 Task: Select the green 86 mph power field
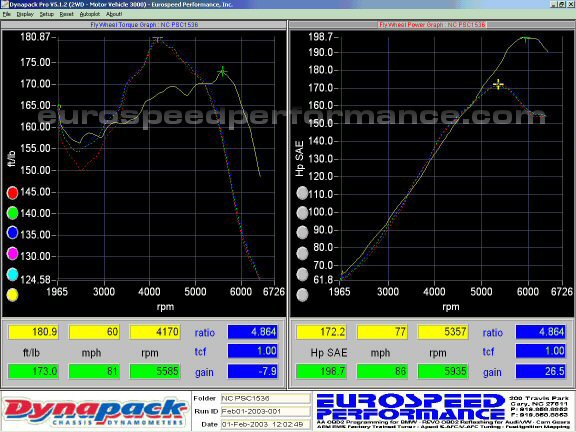click(x=382, y=371)
